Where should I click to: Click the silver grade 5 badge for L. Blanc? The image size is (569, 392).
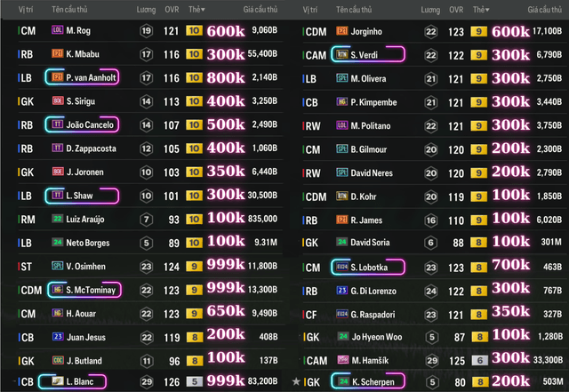click(194, 381)
